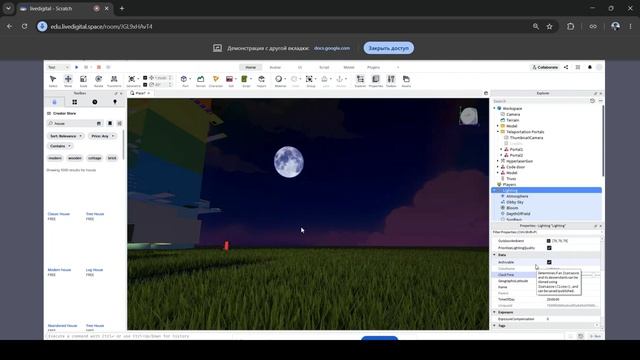Reload the browser page
640x360 pixels.
coord(24,27)
